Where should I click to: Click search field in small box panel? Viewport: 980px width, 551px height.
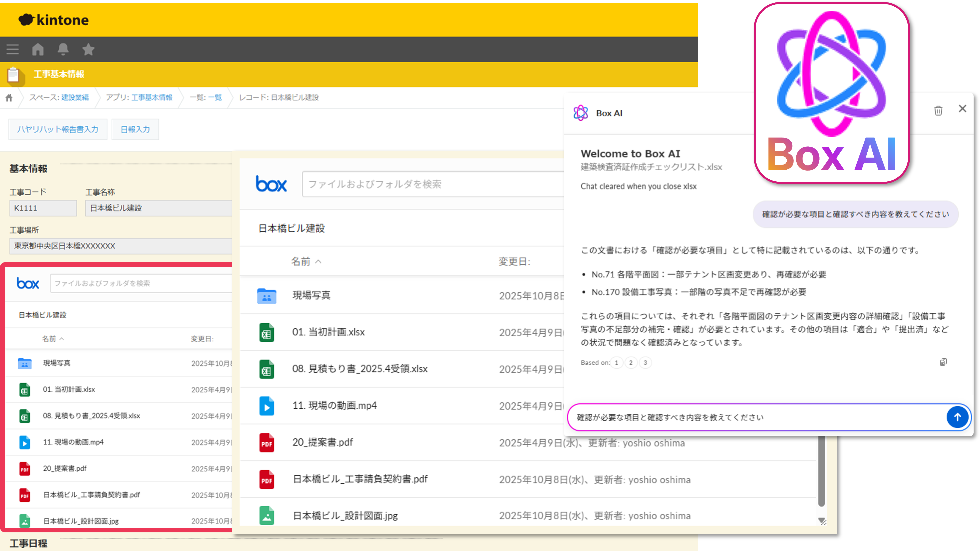click(141, 283)
